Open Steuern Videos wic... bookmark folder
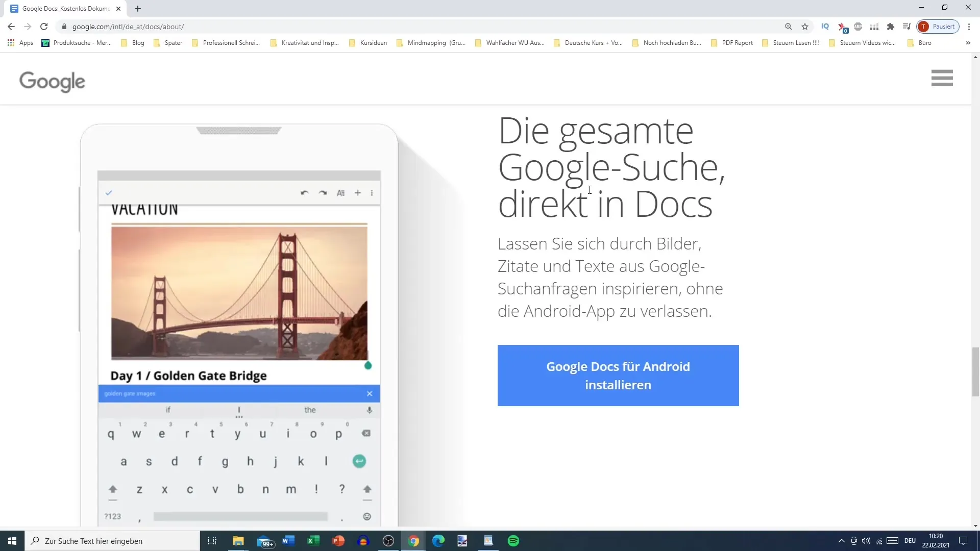Viewport: 980px width, 551px height. (x=863, y=43)
